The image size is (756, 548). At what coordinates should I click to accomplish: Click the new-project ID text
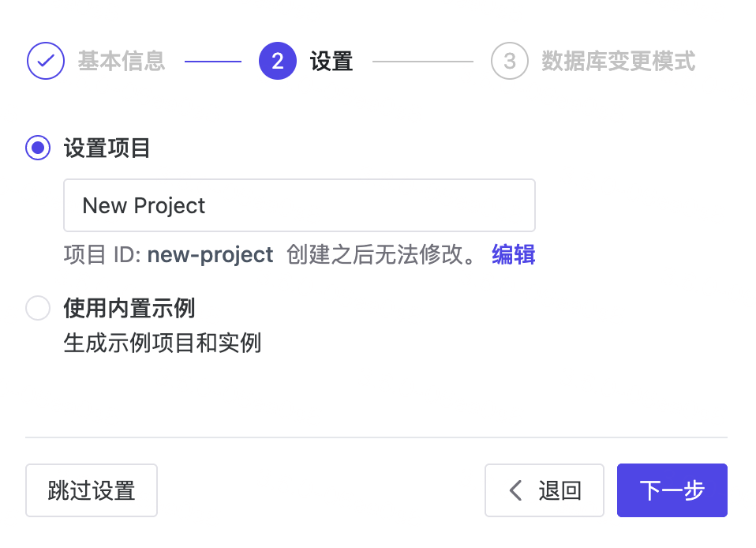[x=210, y=254]
